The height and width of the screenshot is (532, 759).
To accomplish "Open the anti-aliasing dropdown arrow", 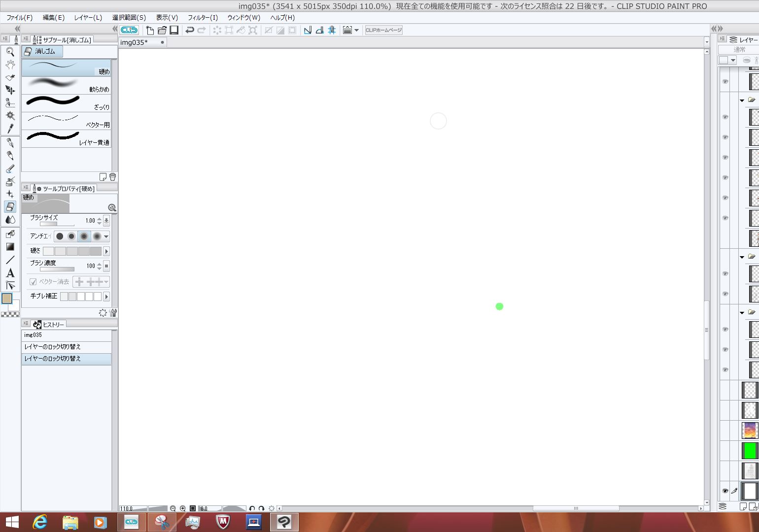I will [106, 236].
